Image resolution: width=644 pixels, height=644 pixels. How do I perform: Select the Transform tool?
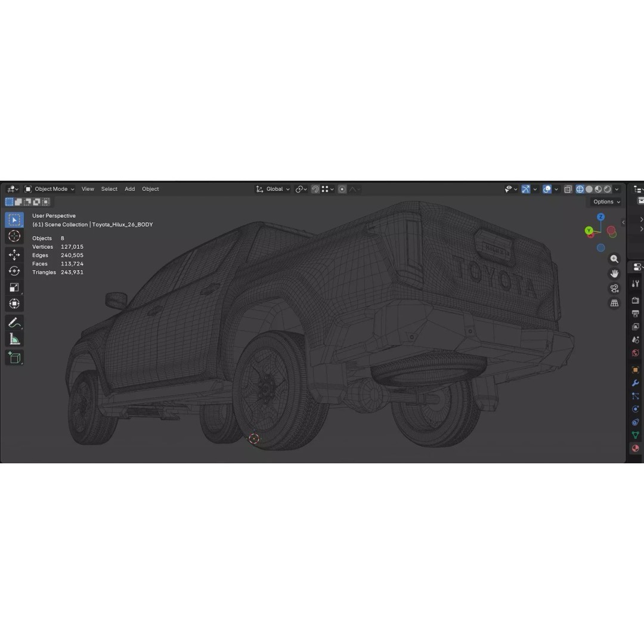coord(14,304)
